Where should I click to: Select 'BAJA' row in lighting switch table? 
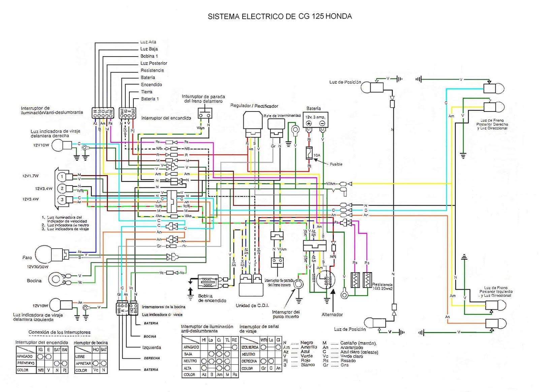pyautogui.click(x=210, y=354)
